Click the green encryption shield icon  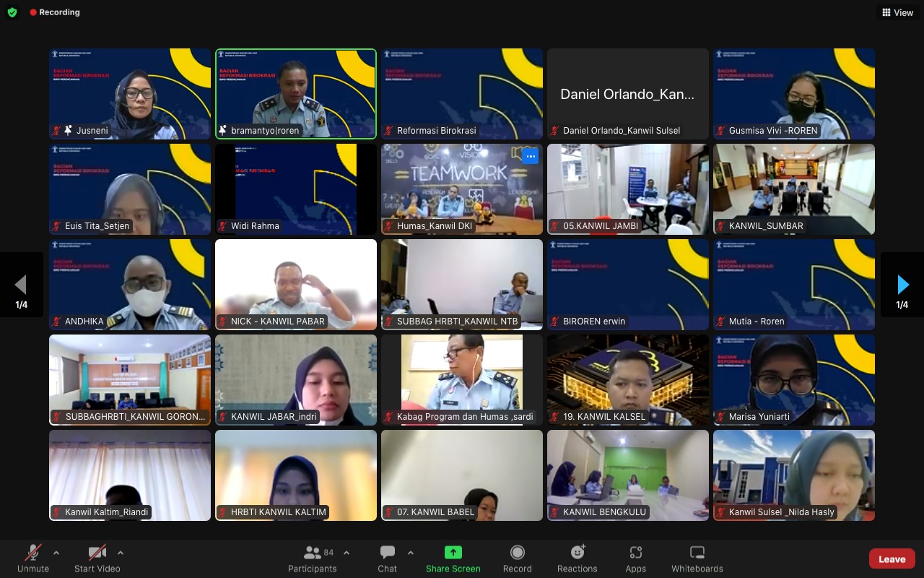(x=12, y=12)
